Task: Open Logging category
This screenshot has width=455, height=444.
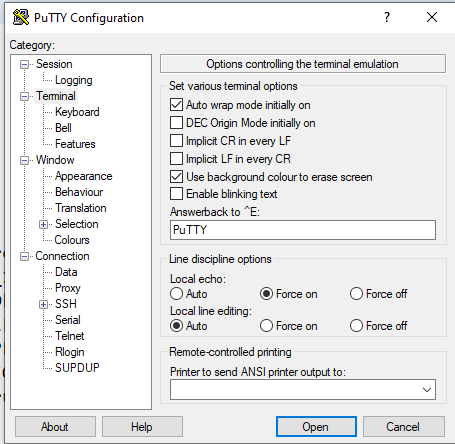Action: (x=74, y=80)
